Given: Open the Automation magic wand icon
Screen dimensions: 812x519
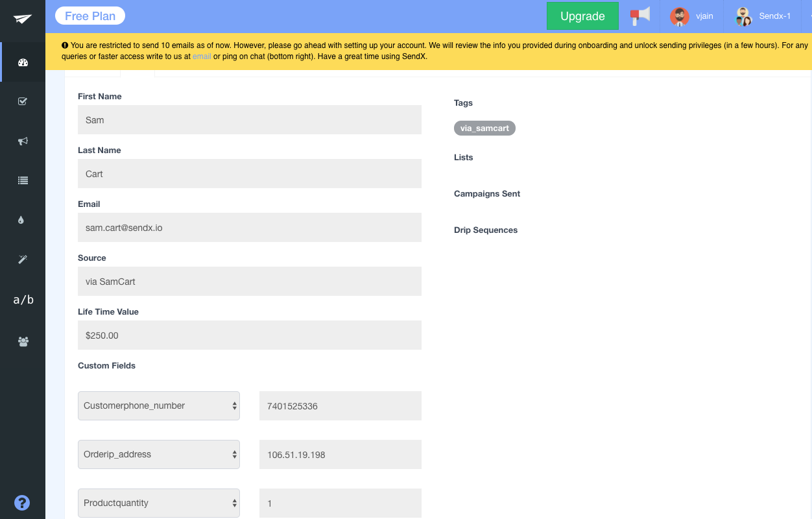Looking at the screenshot, I should point(23,259).
